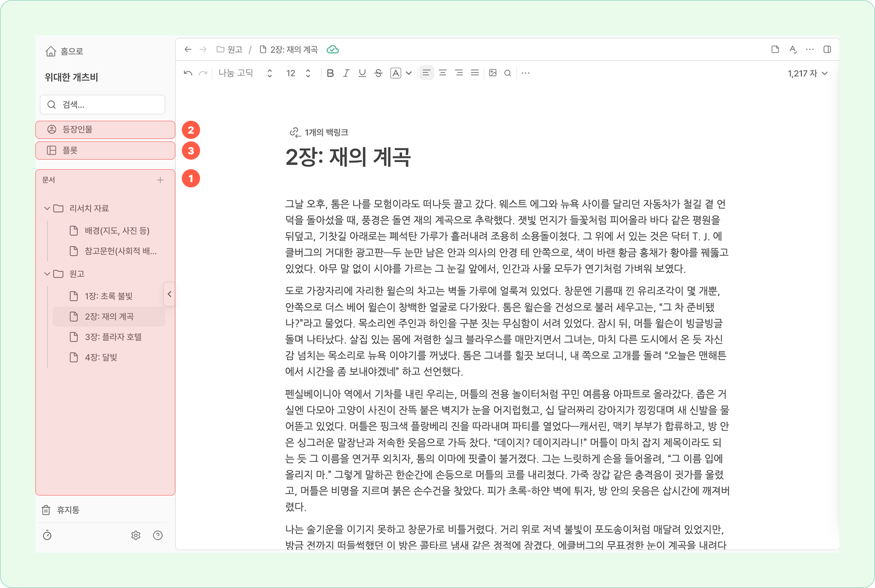Click the green cloud sync status icon

pos(333,50)
